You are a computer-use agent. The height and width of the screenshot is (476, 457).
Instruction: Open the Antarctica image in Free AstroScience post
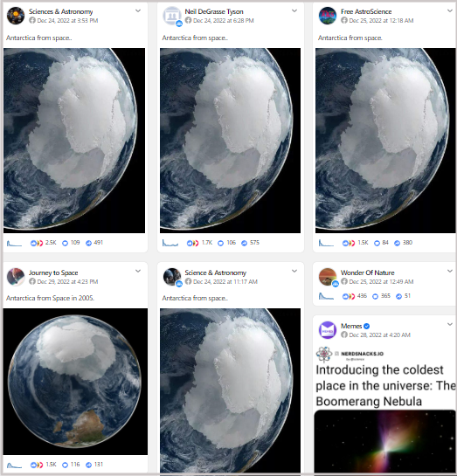385,141
